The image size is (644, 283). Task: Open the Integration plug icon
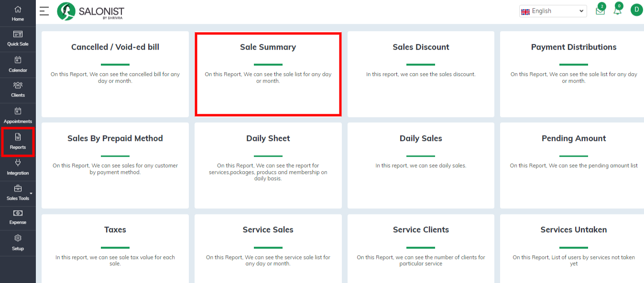pos(18,163)
